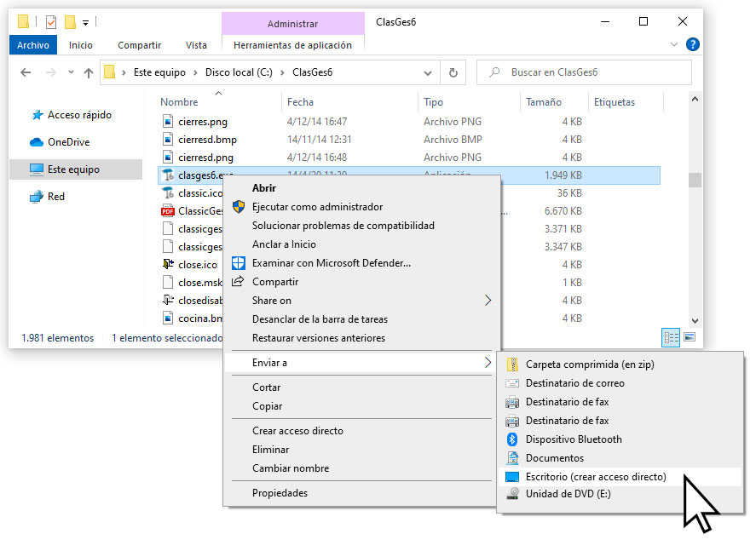Send to Dispositivo Bluetooth
756x551 pixels.
(620, 439)
